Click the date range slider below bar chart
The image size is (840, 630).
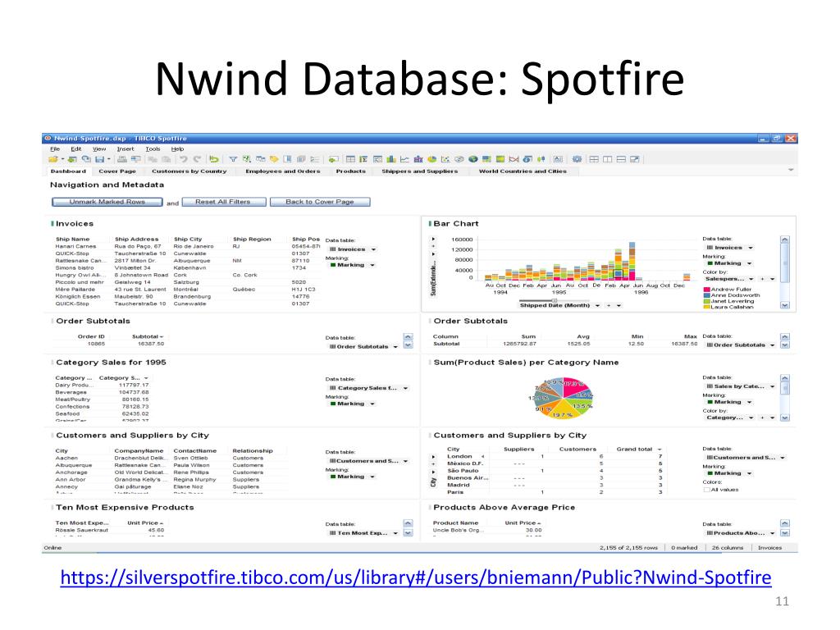554,301
